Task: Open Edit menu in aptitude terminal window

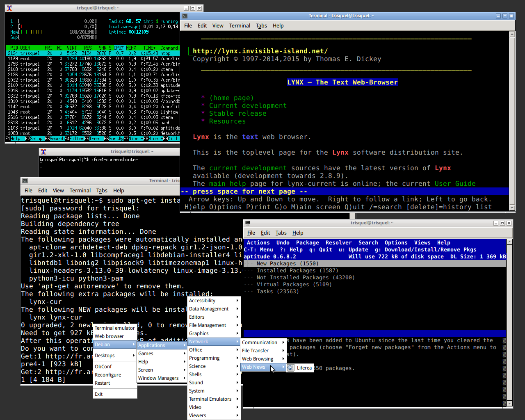Action: tap(265, 233)
